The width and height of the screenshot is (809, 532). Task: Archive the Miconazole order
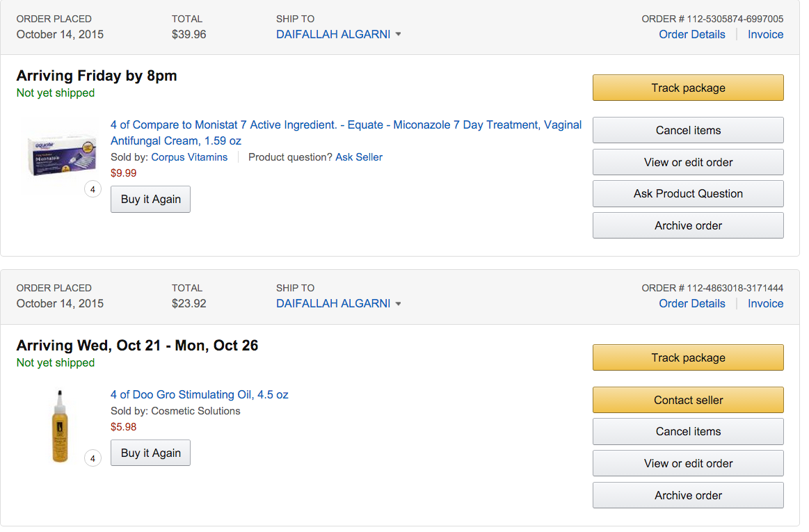688,225
